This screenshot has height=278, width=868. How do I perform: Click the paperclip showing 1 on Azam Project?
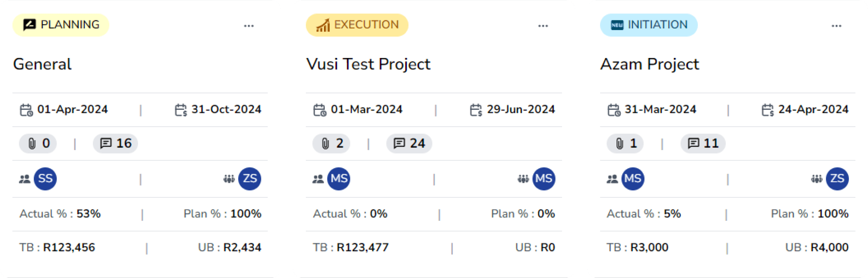(619, 143)
